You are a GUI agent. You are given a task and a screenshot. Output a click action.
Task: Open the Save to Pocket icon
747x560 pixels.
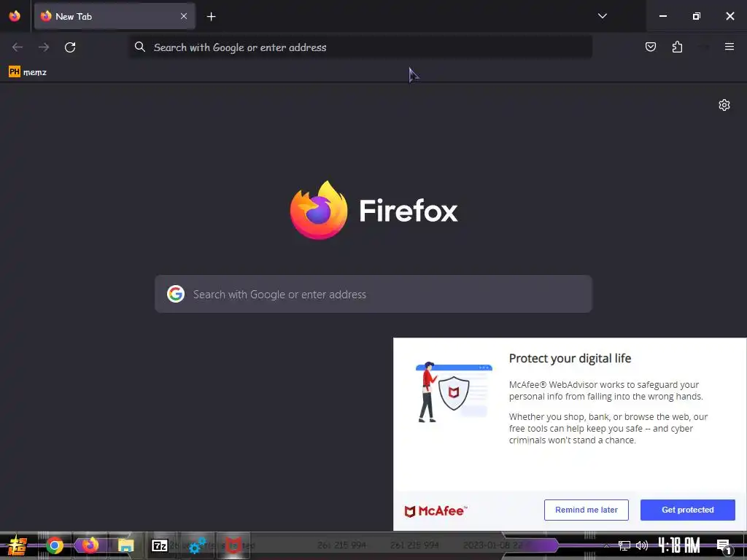click(x=650, y=47)
